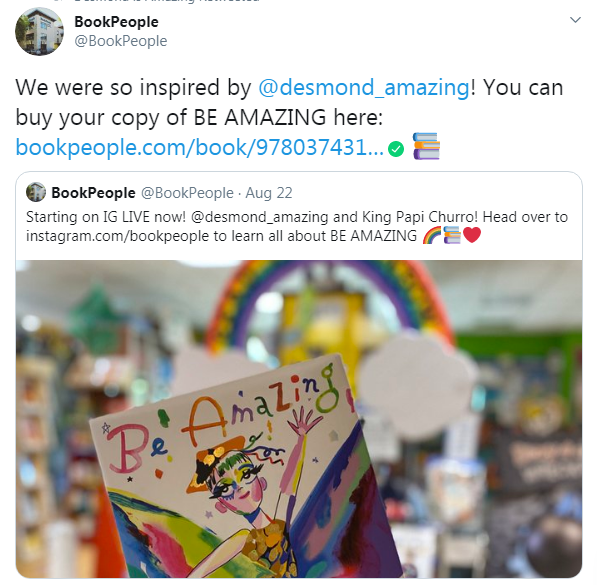Open the @desmond_amazing mention link
This screenshot has width=597, height=585.
coord(364,87)
